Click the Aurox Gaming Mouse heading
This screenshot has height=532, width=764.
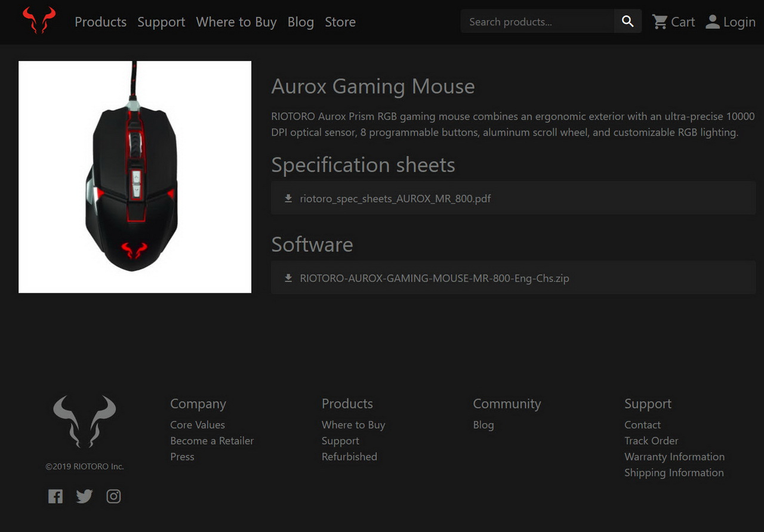pyautogui.click(x=373, y=86)
